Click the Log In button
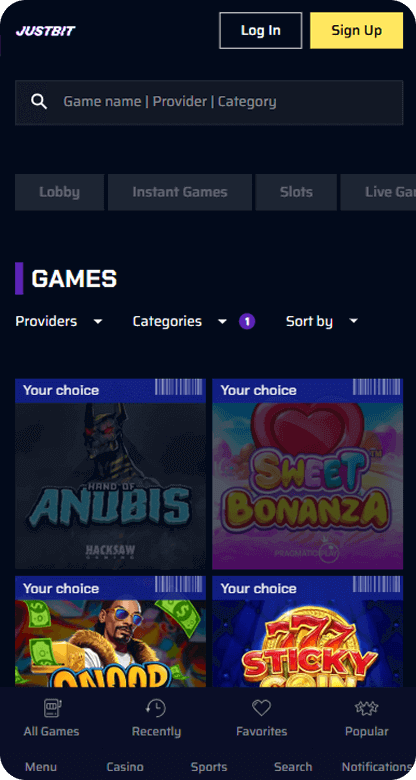Image resolution: width=416 pixels, height=780 pixels. click(261, 30)
